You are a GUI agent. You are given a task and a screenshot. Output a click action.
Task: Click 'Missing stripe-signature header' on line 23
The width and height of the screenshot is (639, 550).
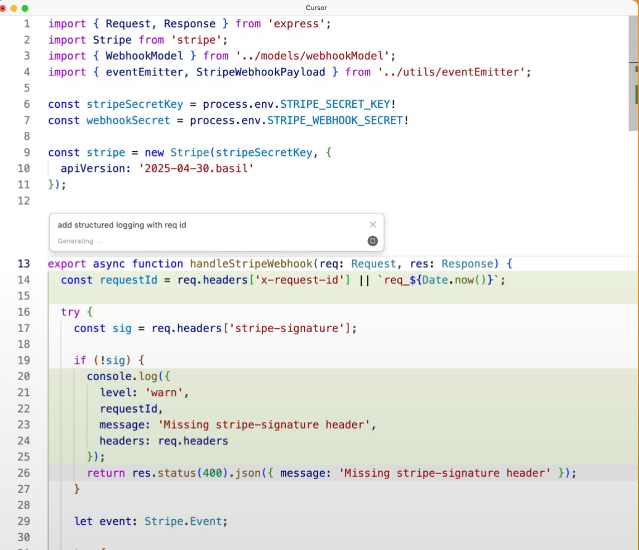pyautogui.click(x=264, y=425)
